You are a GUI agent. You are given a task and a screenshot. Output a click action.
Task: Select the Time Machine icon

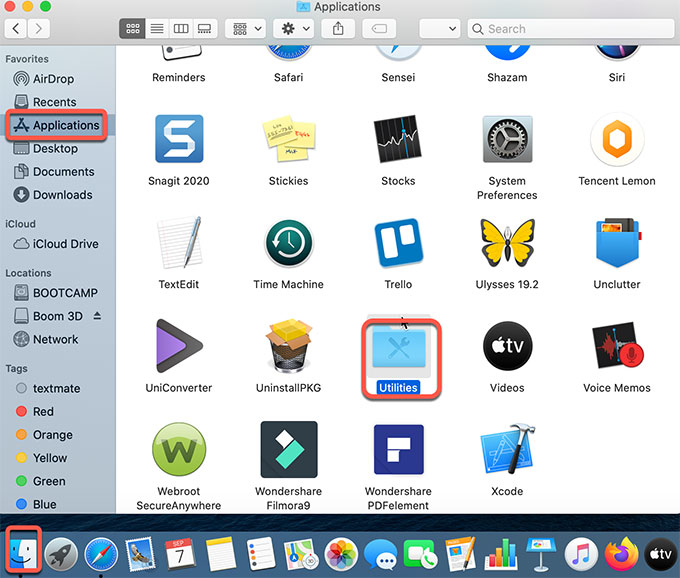pyautogui.click(x=288, y=242)
